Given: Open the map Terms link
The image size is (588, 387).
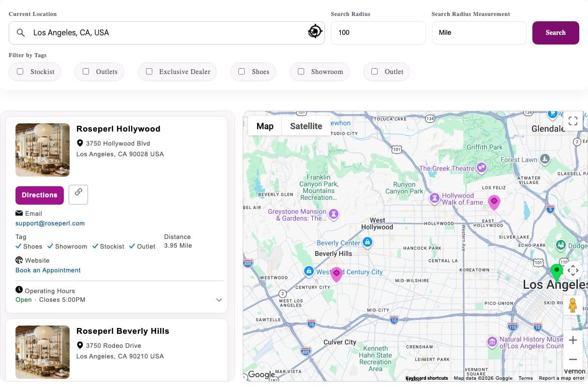Looking at the screenshot, I should pyautogui.click(x=525, y=378).
